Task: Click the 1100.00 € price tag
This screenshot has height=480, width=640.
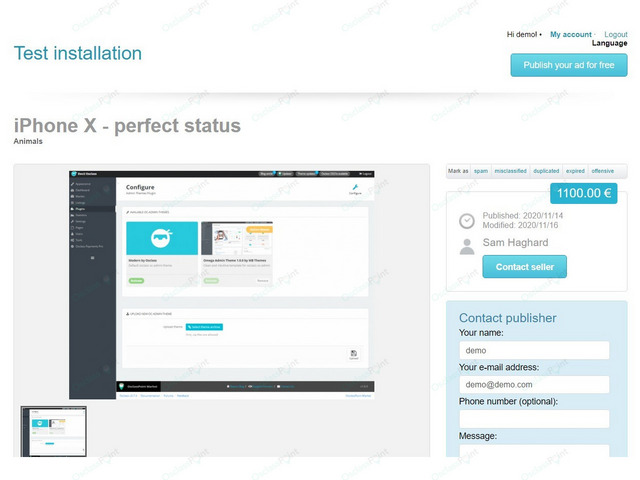Action: 584,193
